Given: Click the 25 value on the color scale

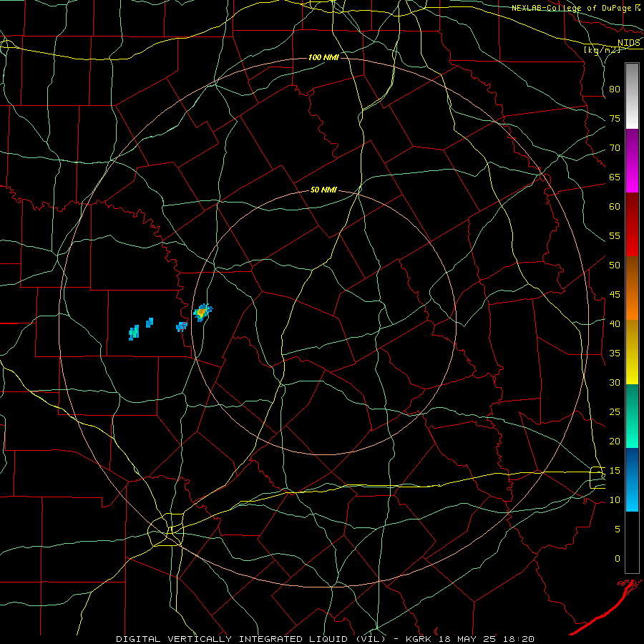Looking at the screenshot, I should coord(615,412).
